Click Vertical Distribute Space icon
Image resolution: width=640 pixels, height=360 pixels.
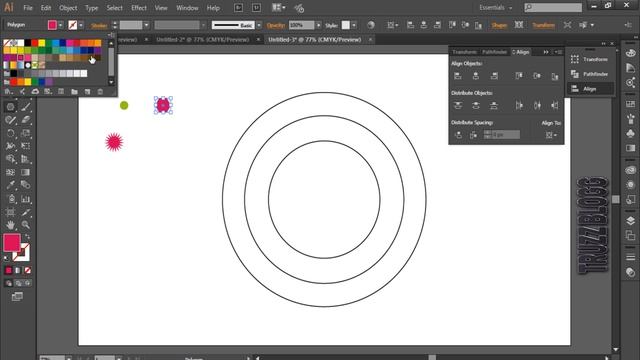pos(458,135)
